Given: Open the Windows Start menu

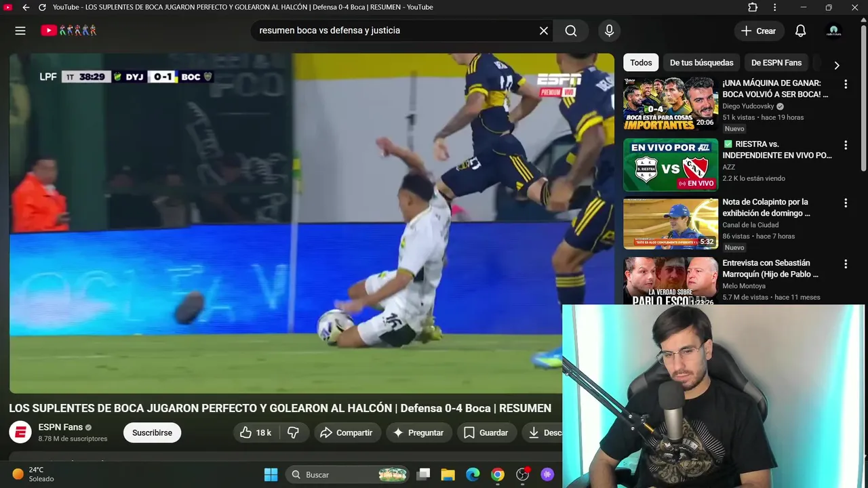Looking at the screenshot, I should point(271,474).
